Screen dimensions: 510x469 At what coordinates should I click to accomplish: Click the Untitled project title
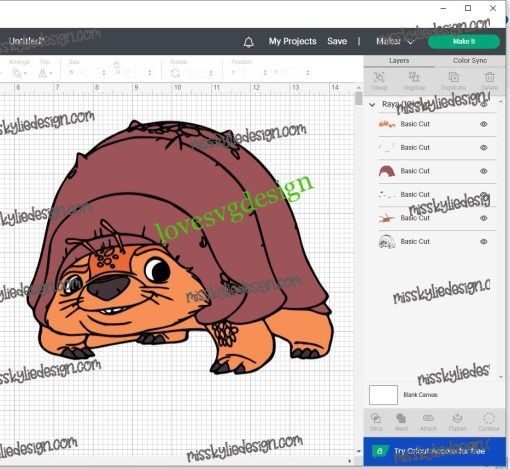26,41
